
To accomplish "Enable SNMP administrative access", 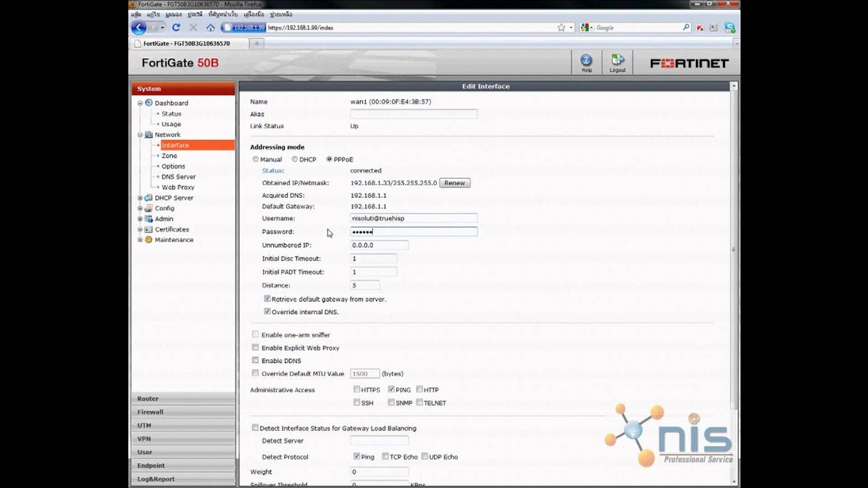I will click(x=391, y=402).
